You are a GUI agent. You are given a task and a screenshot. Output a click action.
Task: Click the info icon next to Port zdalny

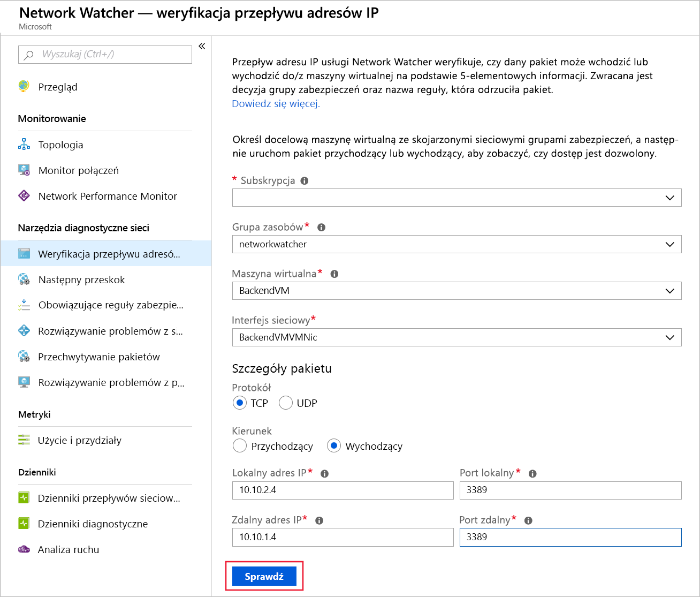point(528,520)
